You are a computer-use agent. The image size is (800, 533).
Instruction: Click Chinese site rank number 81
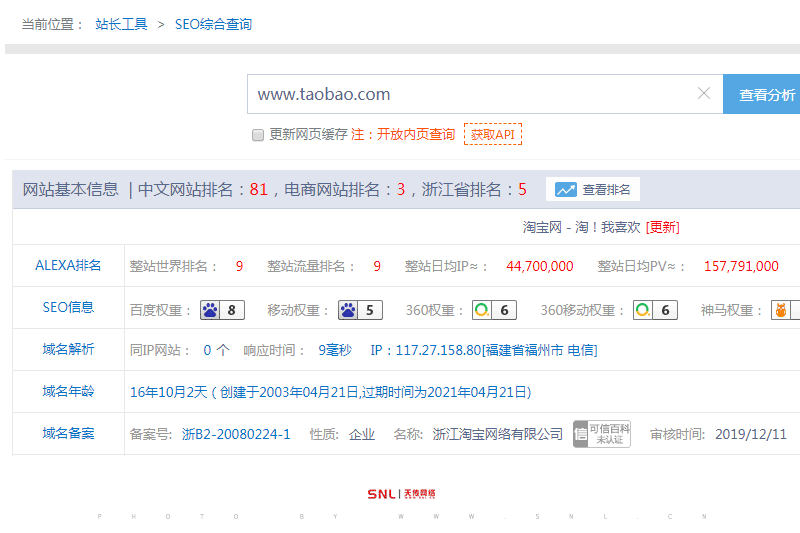pos(259,190)
